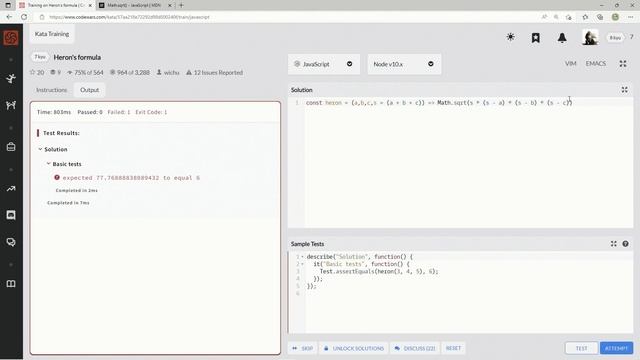Click the 8 kyu rank badge

tap(615, 38)
